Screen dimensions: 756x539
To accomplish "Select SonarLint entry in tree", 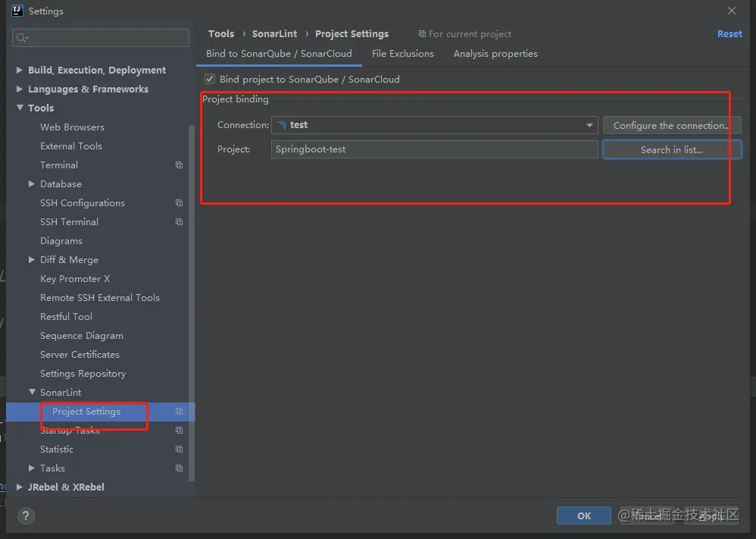I will tap(61, 392).
